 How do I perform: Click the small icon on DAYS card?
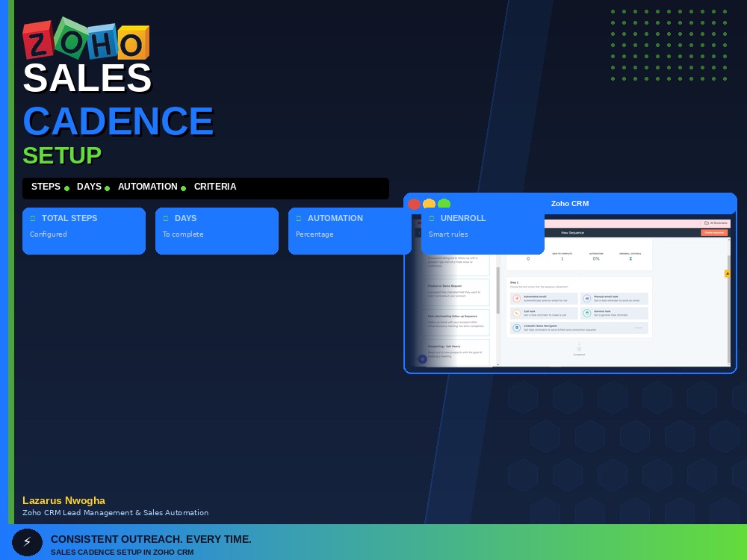(166, 219)
